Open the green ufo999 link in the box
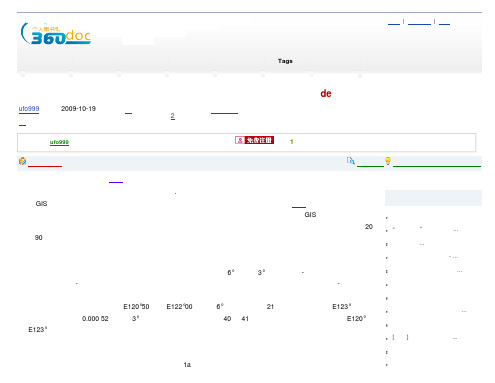495x383 pixels. tap(59, 142)
